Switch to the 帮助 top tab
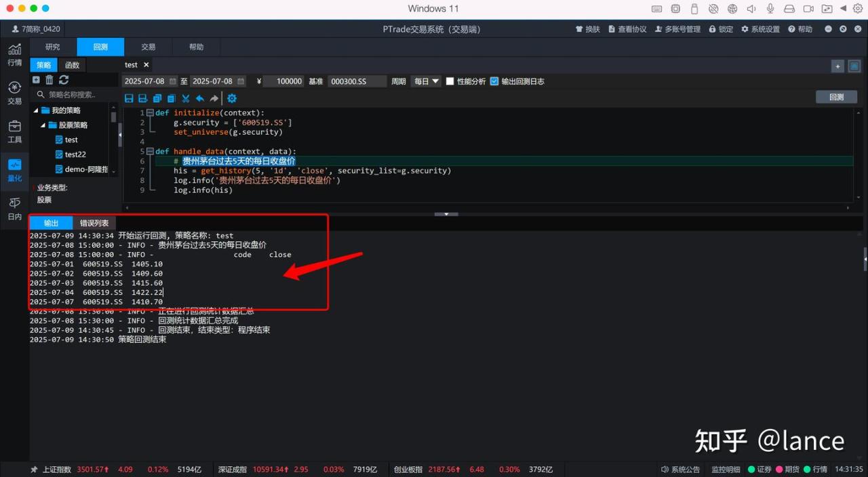This screenshot has height=477, width=868. 197,47
